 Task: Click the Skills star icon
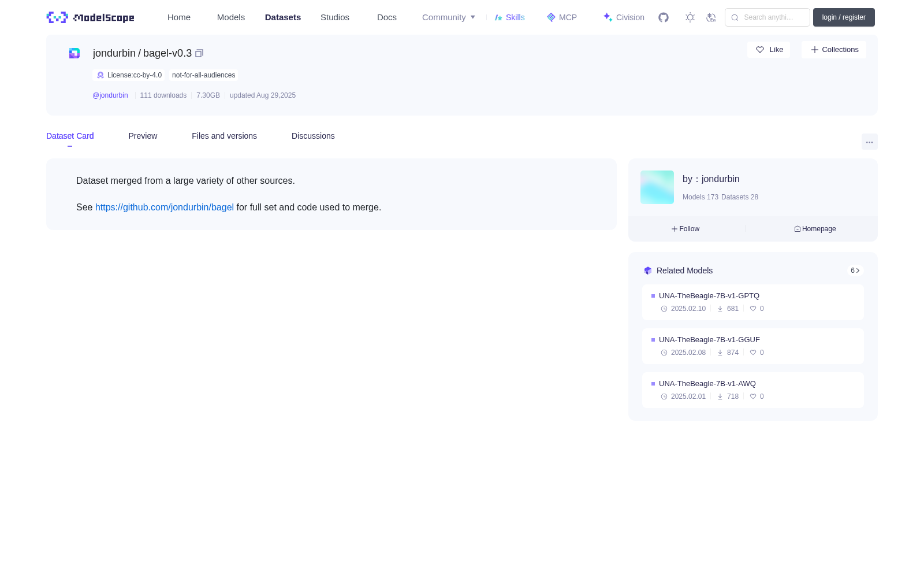click(x=498, y=17)
